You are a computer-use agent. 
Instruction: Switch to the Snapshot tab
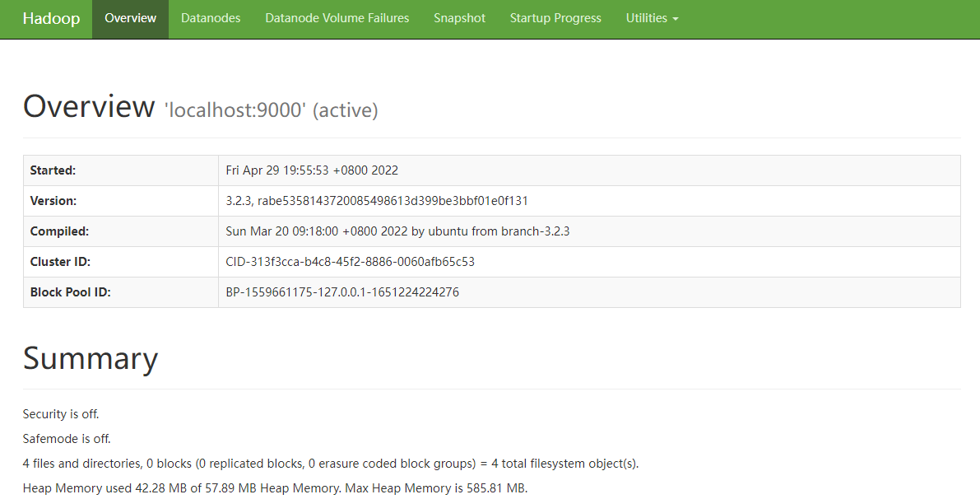point(459,18)
